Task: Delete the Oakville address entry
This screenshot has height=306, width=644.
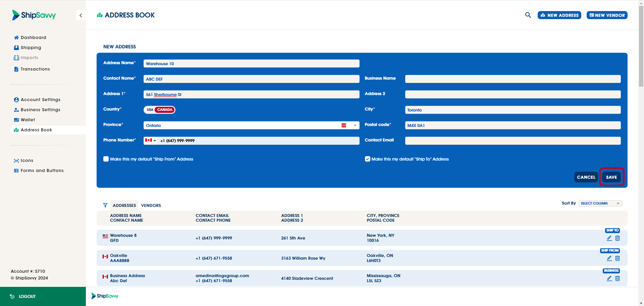Action: (x=618, y=258)
